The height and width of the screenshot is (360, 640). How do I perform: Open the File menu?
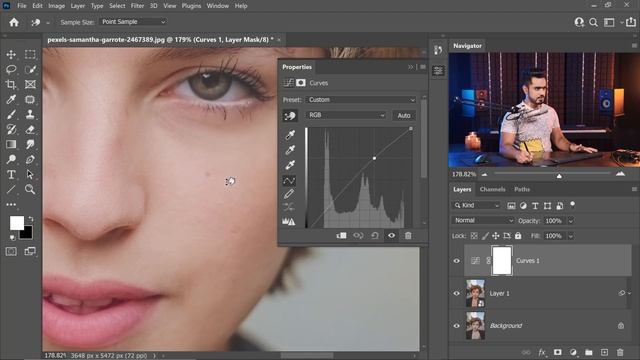point(22,6)
